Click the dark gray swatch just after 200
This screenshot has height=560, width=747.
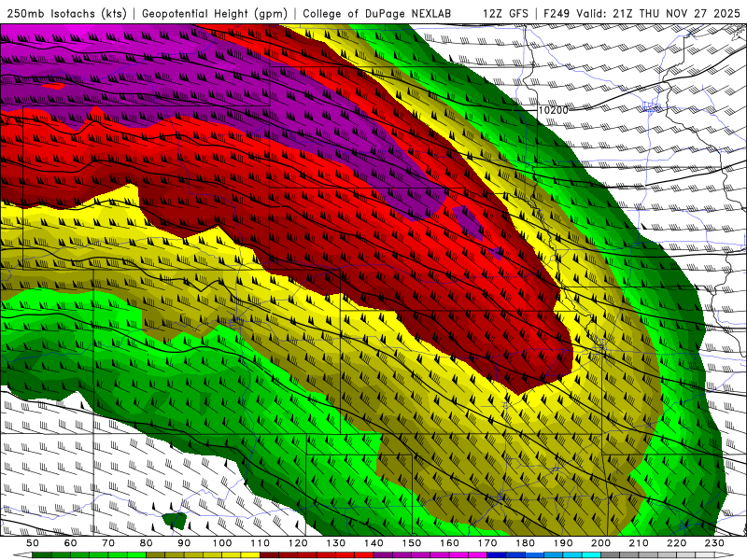tap(611, 554)
